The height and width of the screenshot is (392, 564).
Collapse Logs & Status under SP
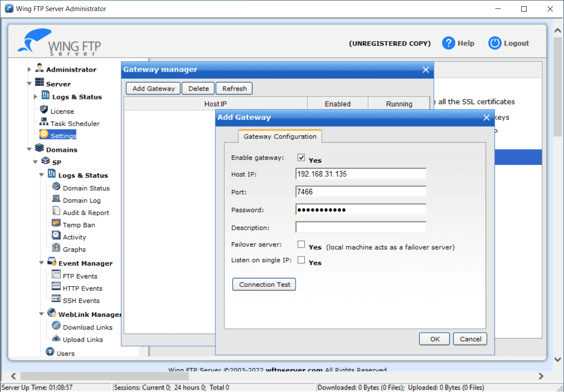(x=42, y=175)
